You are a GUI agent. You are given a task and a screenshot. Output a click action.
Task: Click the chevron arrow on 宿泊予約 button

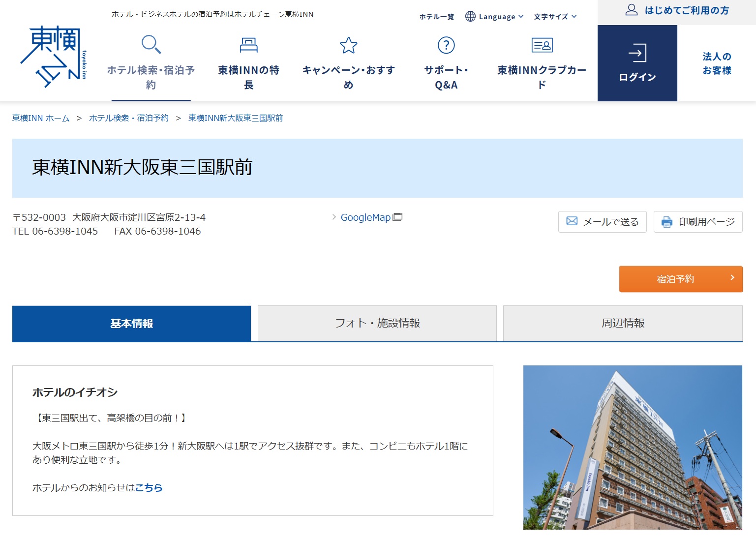coord(732,278)
